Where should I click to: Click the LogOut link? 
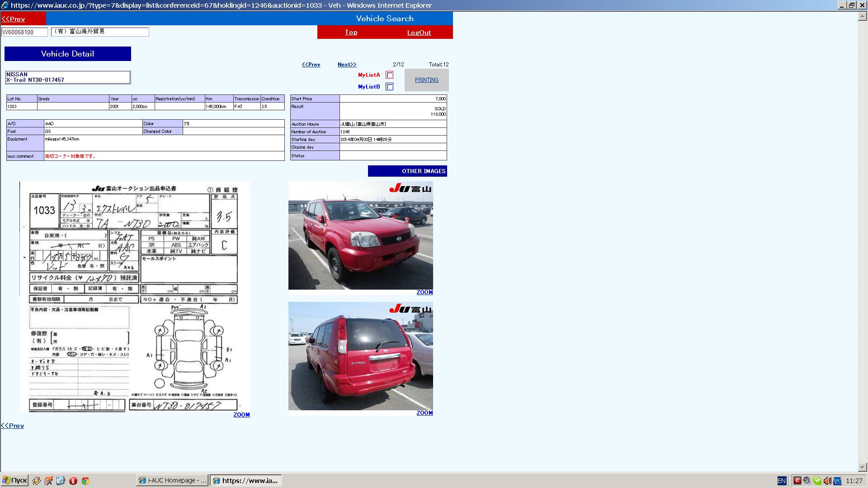pyautogui.click(x=419, y=33)
